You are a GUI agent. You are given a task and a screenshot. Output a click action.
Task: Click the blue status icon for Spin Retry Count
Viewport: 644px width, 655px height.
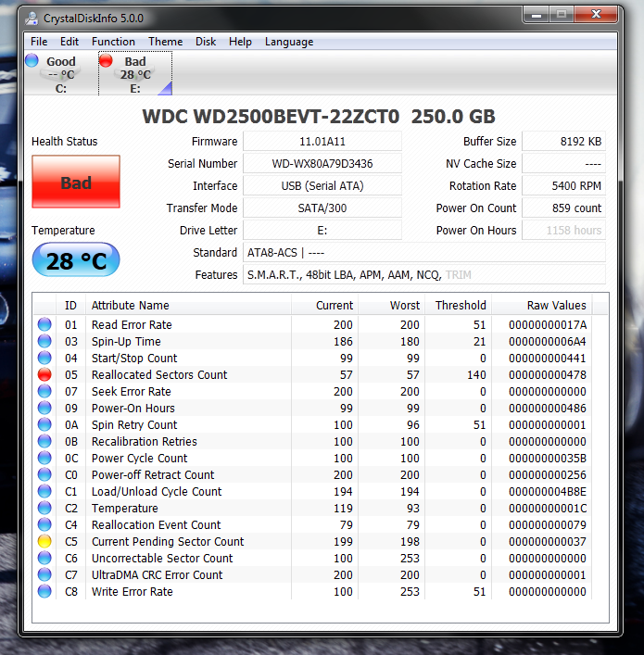coord(44,425)
